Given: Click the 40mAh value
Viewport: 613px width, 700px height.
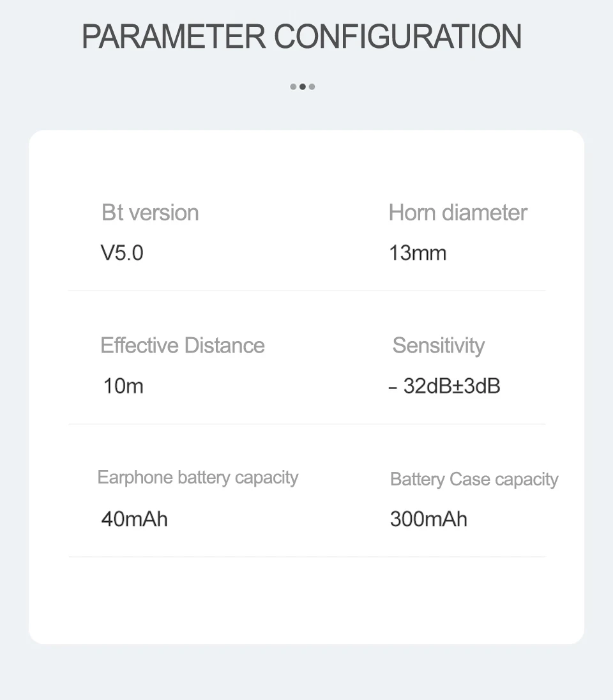Looking at the screenshot, I should click(x=135, y=519).
